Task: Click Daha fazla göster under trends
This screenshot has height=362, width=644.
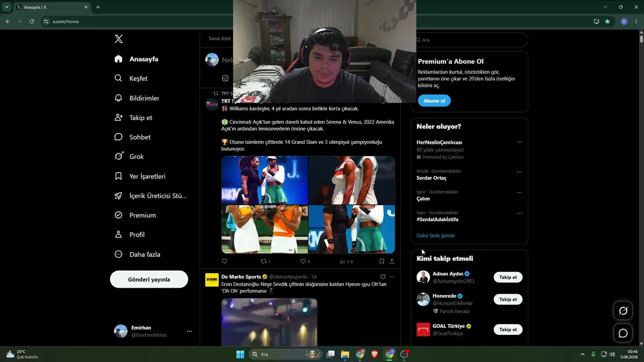Action: 436,235
